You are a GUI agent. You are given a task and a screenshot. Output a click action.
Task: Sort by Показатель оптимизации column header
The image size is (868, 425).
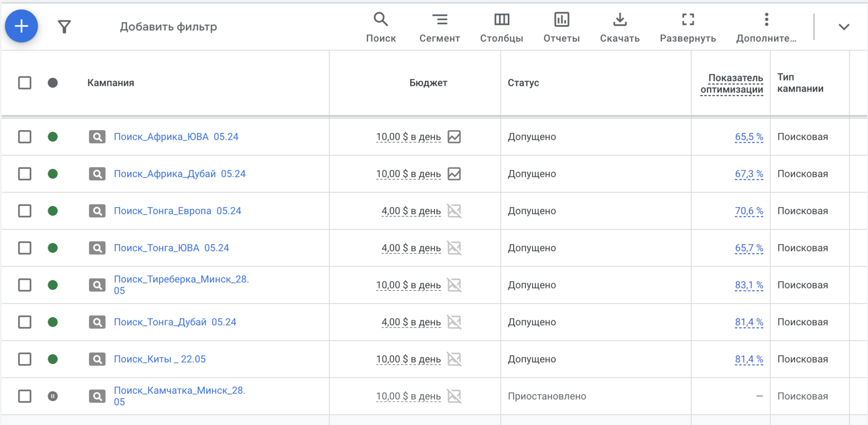tap(732, 83)
